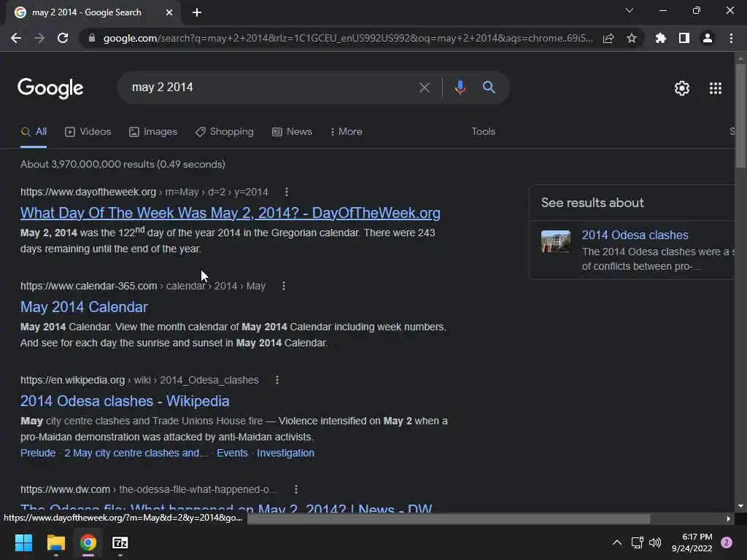747x560 pixels.
Task: Submit search with magnifier icon
Action: 489,87
